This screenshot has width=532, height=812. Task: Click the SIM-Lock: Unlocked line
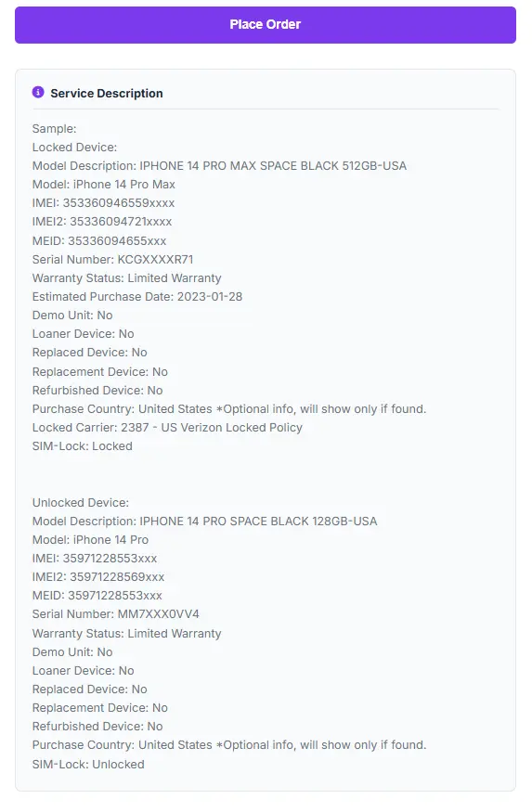pyautogui.click(x=88, y=765)
